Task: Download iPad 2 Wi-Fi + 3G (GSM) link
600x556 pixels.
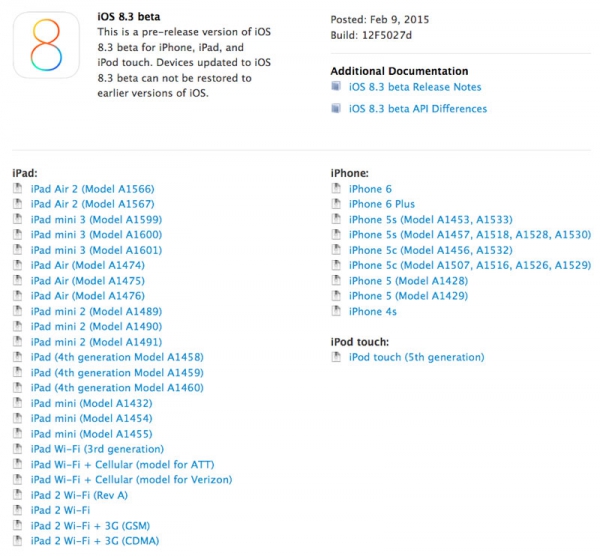Action: (90, 526)
